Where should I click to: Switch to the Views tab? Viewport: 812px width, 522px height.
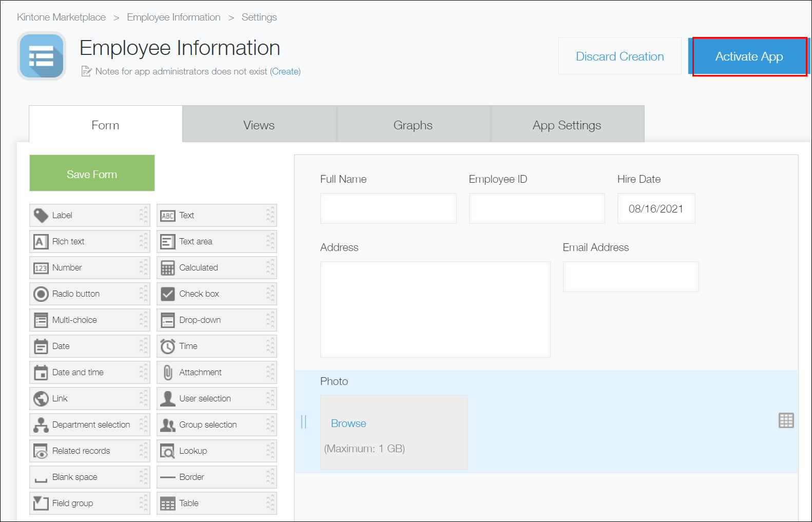coord(259,125)
